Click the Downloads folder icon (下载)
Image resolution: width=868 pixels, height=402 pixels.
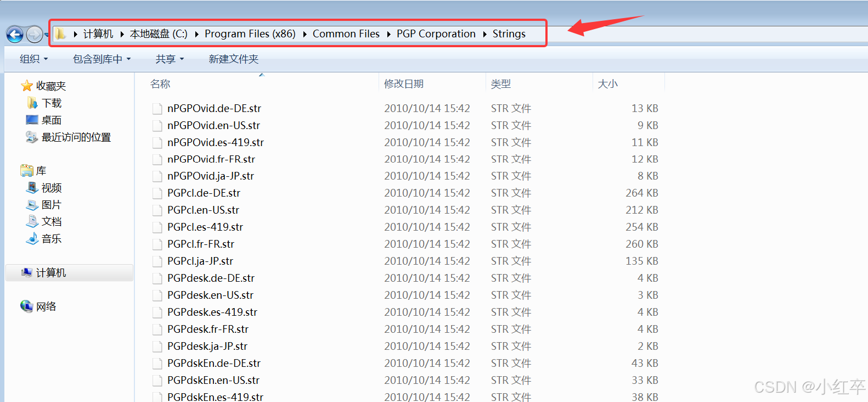click(x=32, y=103)
